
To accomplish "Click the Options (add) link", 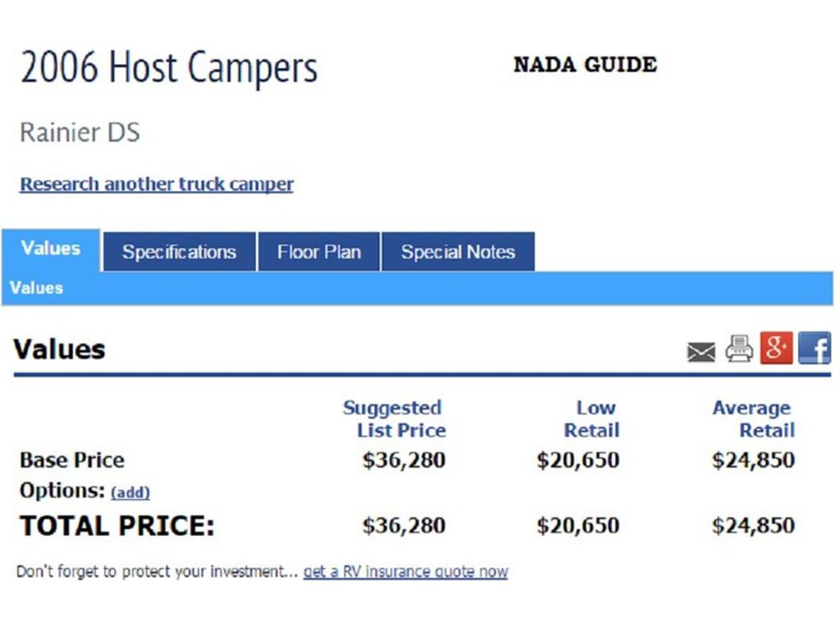I will tap(130, 492).
